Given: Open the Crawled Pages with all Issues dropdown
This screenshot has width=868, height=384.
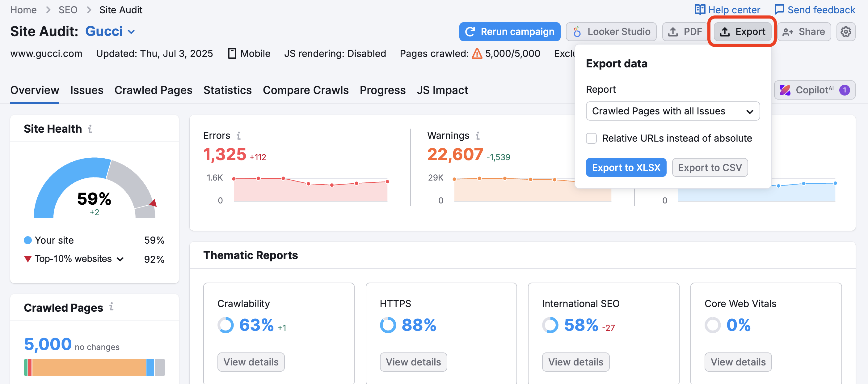Looking at the screenshot, I should 672,111.
